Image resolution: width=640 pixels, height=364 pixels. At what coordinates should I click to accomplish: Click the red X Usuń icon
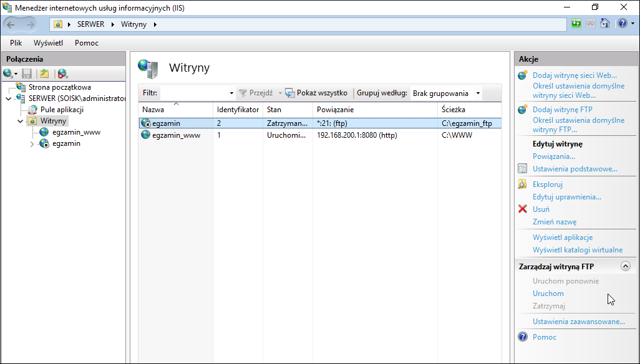[x=523, y=209]
